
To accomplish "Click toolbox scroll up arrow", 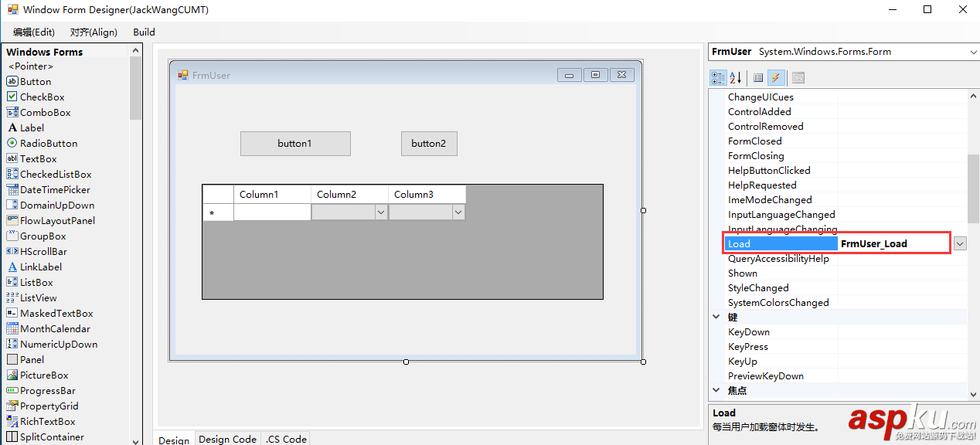I will click(x=136, y=50).
